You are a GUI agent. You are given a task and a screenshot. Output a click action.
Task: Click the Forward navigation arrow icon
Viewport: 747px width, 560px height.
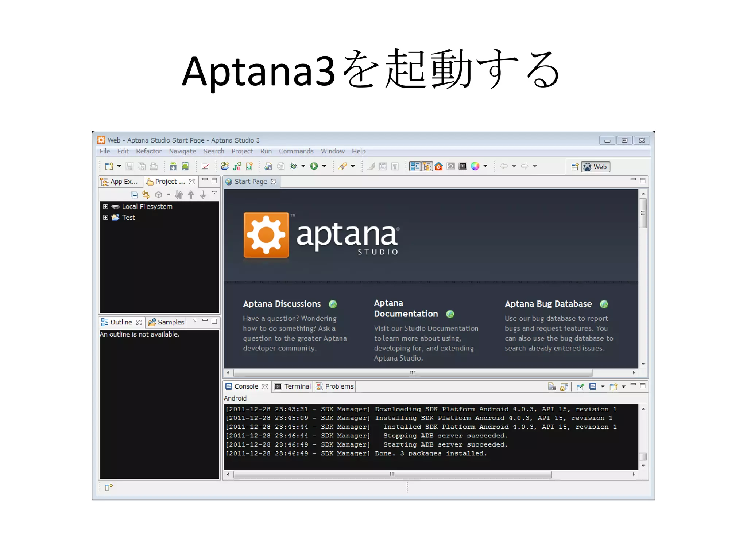tap(525, 166)
